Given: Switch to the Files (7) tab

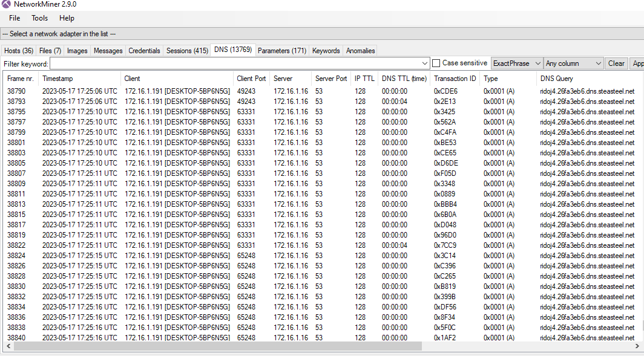Looking at the screenshot, I should tap(50, 50).
